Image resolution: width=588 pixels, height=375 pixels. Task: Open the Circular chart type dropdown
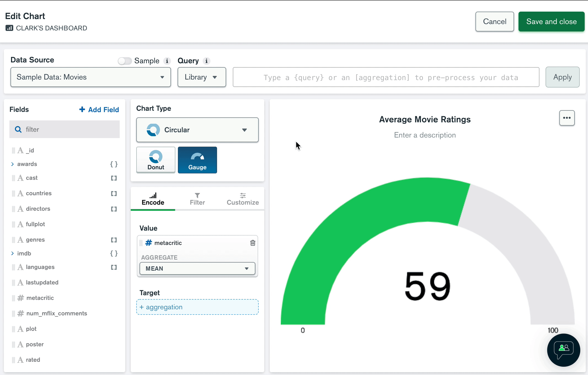[x=197, y=130]
